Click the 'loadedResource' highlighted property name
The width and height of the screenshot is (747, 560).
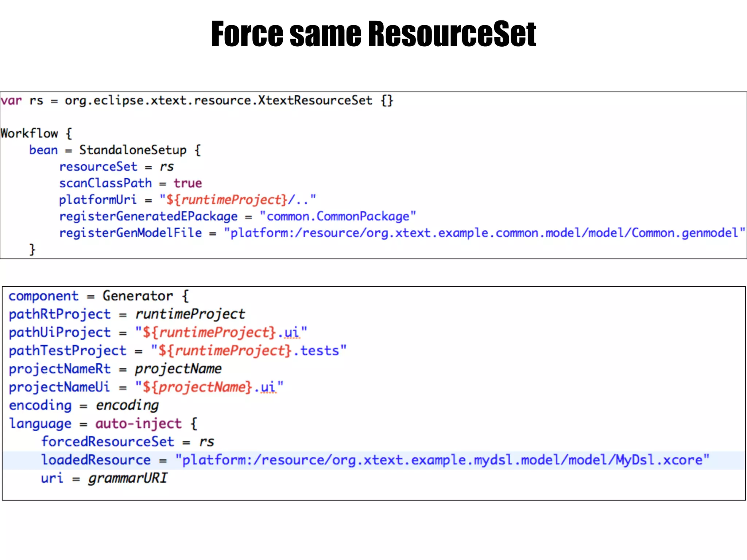click(x=96, y=460)
